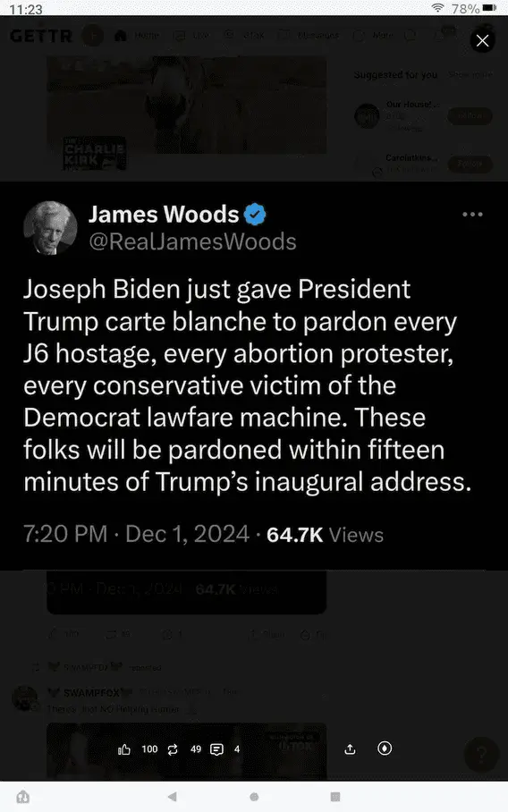
Task: Open the Live tab in GETTR navigation
Action: 191,35
